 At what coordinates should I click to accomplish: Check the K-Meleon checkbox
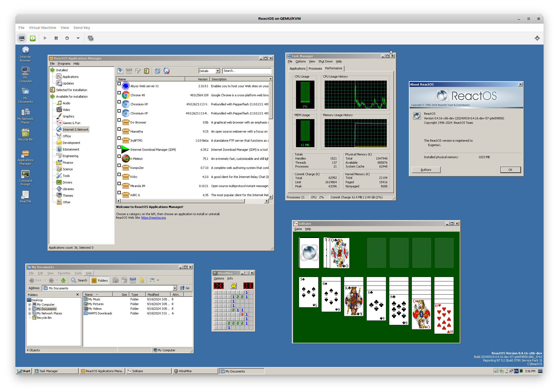(x=119, y=156)
